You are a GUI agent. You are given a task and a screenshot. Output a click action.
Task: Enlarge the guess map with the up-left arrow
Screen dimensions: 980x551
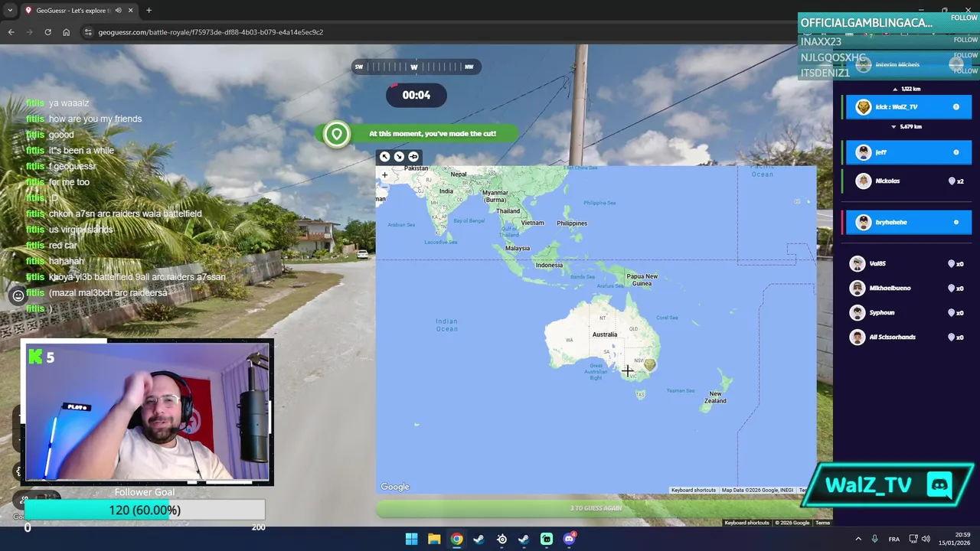385,157
